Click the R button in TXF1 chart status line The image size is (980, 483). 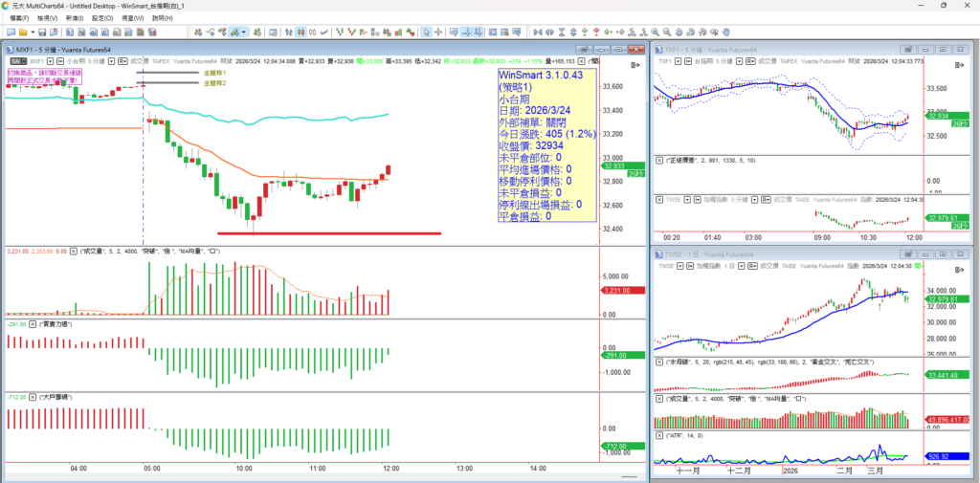tap(750, 61)
